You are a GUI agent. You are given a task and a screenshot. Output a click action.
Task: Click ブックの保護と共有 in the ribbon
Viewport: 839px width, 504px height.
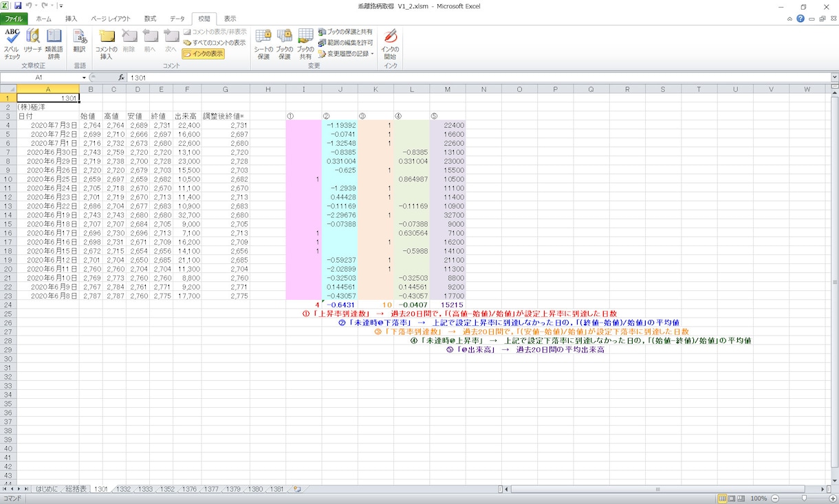[345, 32]
